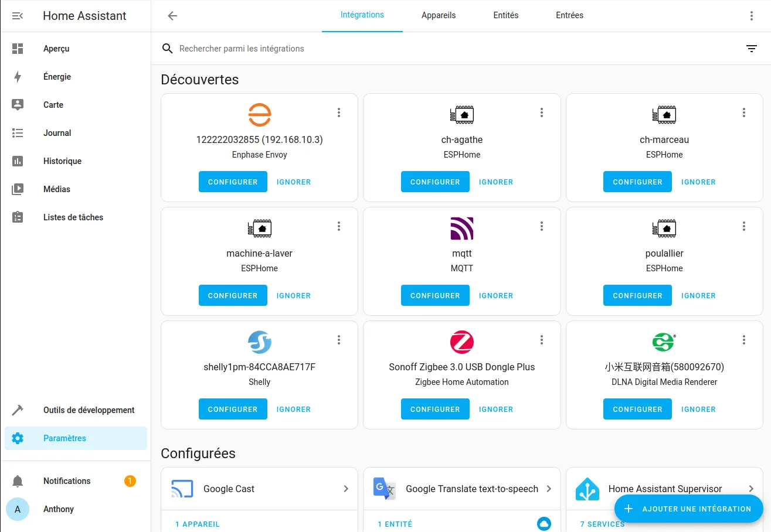Select Carte from the sidebar

tap(53, 104)
